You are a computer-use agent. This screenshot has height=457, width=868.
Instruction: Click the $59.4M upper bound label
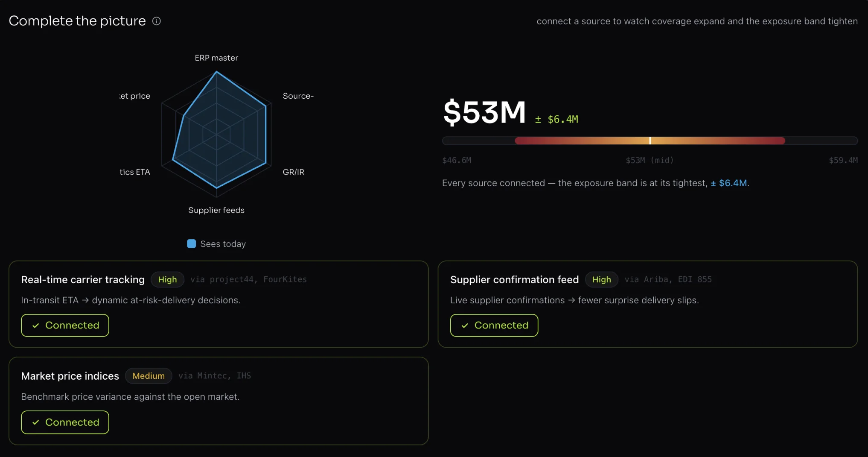click(843, 160)
